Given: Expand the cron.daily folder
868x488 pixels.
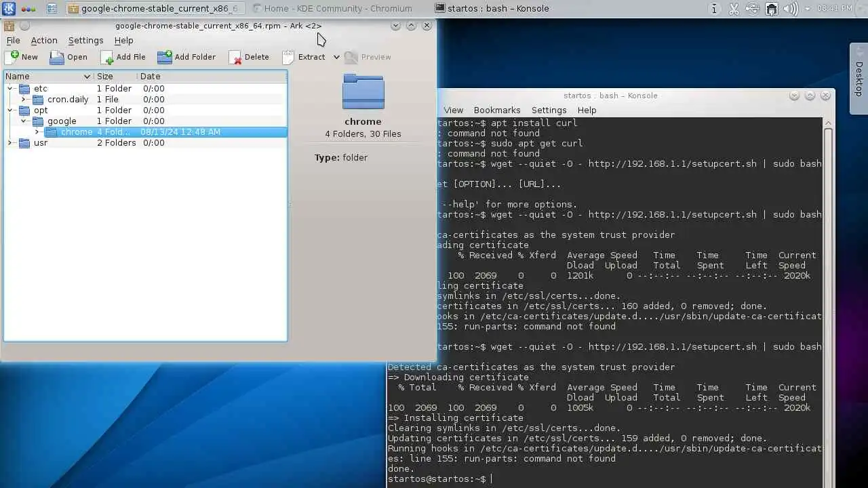Looking at the screenshot, I should 24,100.
